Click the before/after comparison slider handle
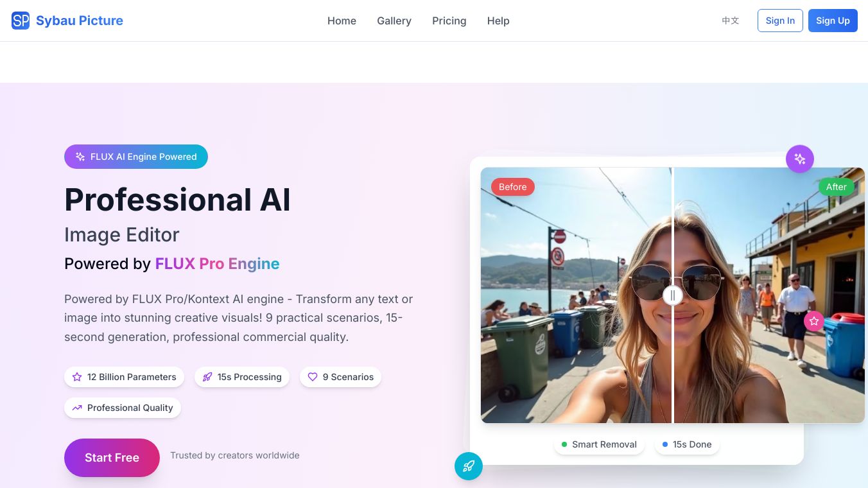 [673, 295]
